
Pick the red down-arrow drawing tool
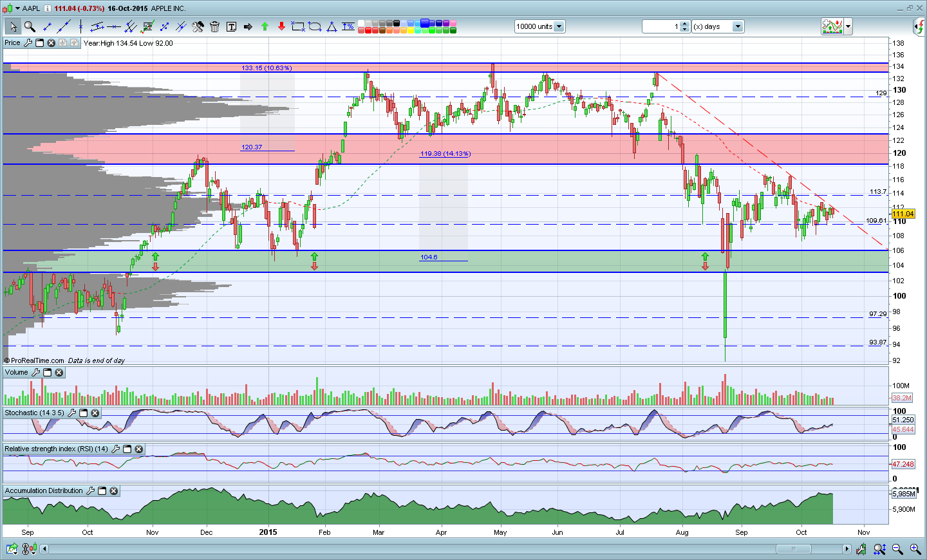pos(281,26)
